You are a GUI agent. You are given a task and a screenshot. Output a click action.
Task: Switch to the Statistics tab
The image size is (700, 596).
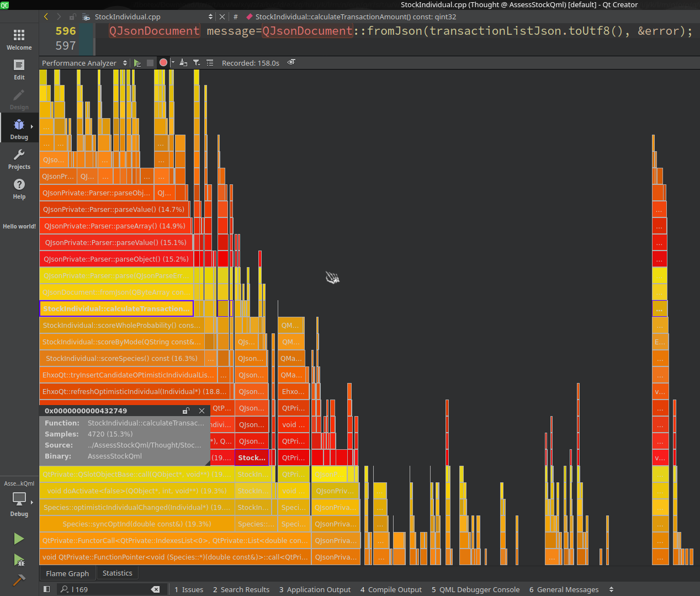tap(118, 573)
